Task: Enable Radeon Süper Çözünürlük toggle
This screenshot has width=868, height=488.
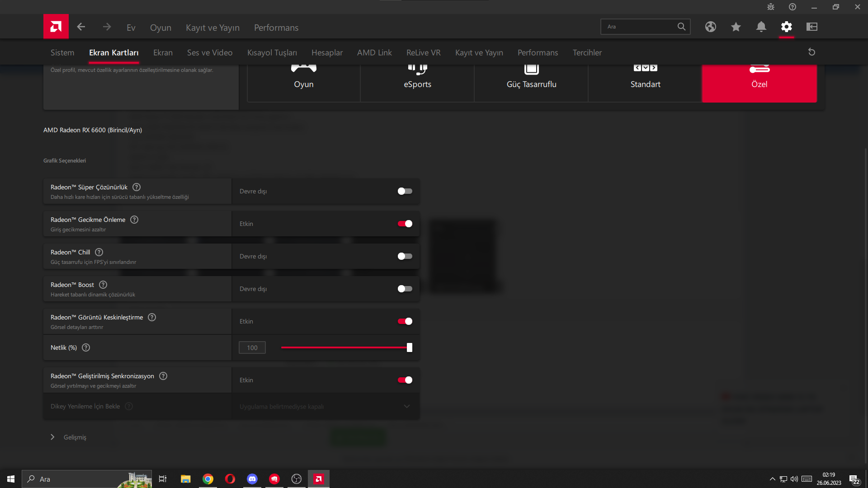Action: coord(405,191)
